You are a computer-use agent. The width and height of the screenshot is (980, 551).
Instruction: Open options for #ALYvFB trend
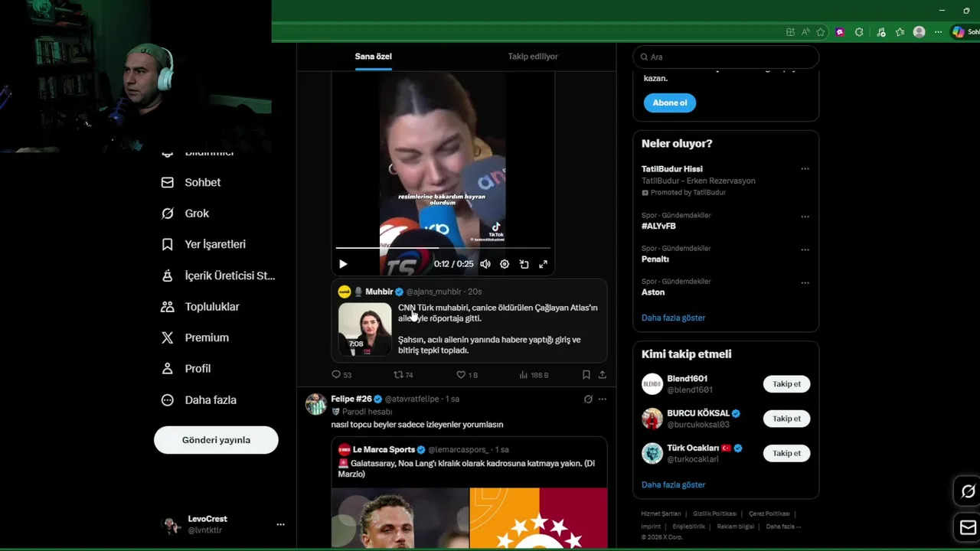pyautogui.click(x=805, y=217)
